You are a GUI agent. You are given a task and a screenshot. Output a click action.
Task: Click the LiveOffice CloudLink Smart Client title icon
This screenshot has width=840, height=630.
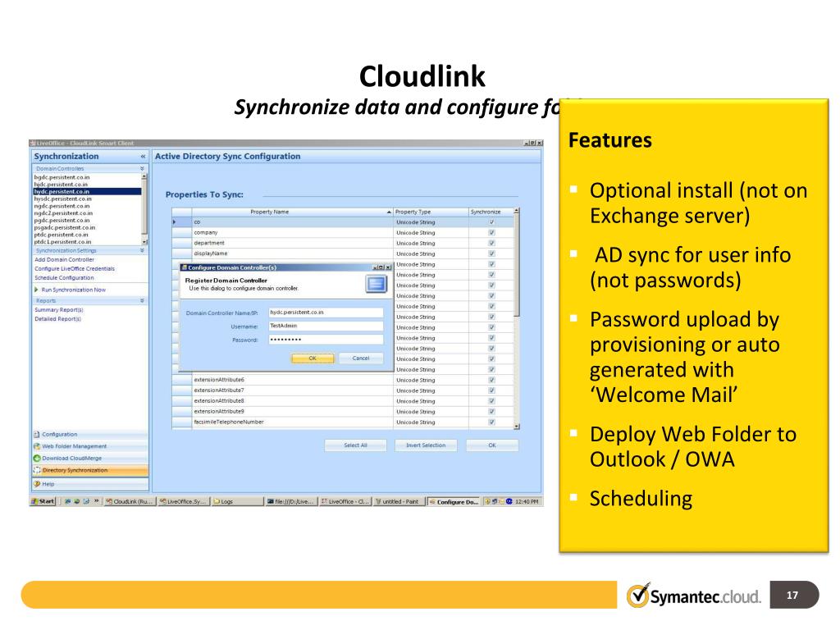33,143
